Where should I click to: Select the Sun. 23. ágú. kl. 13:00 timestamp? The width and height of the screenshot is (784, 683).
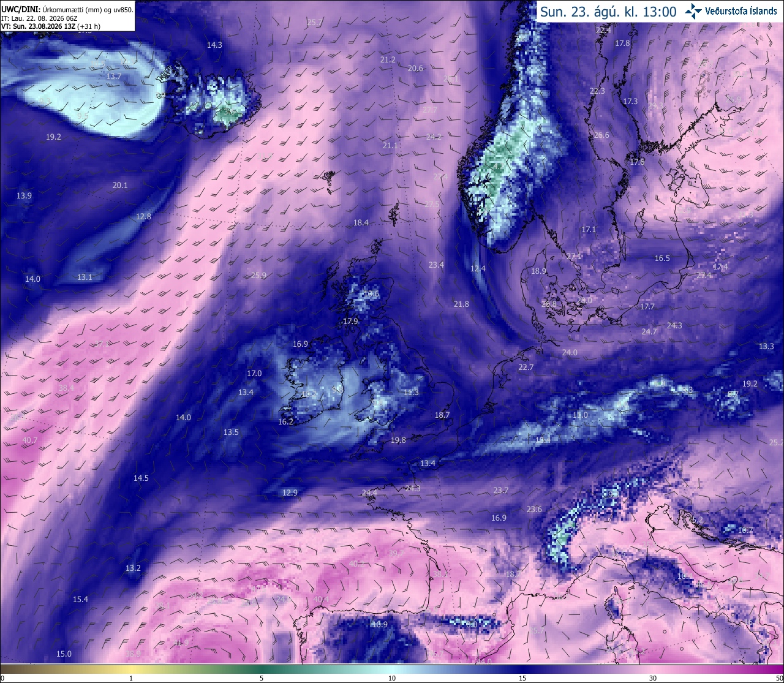tap(608, 12)
